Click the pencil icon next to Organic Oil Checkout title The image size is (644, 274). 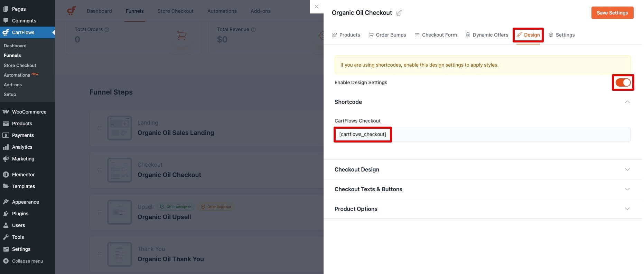click(399, 13)
